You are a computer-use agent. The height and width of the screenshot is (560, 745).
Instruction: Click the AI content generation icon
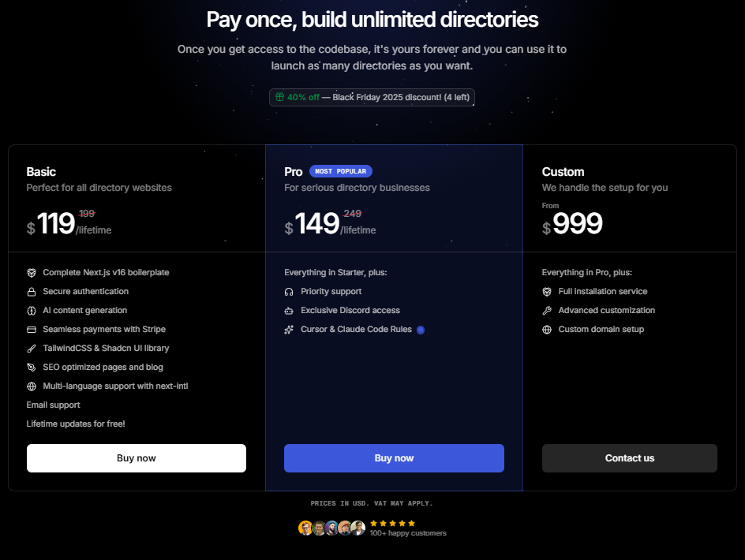coord(32,311)
